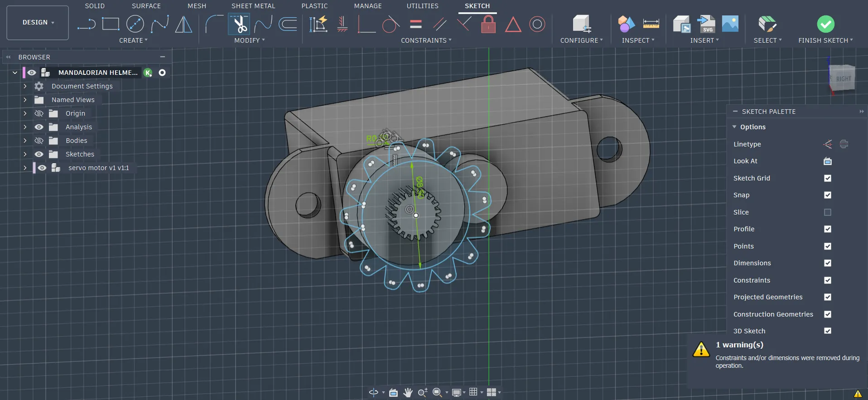Viewport: 868px width, 400px height.
Task: Switch to the UTILITIES tab
Action: [422, 6]
